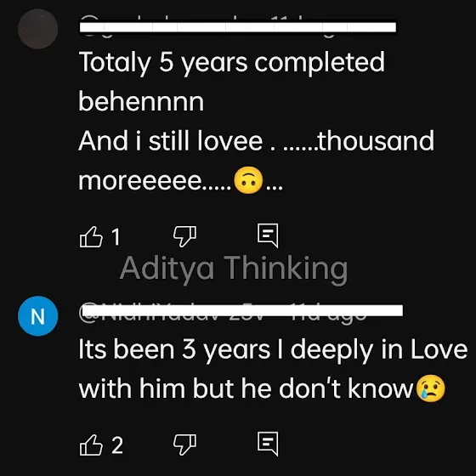Tap the "Aditya Thinking" watermark text
The height and width of the screenshot is (476, 476).
pos(234,269)
